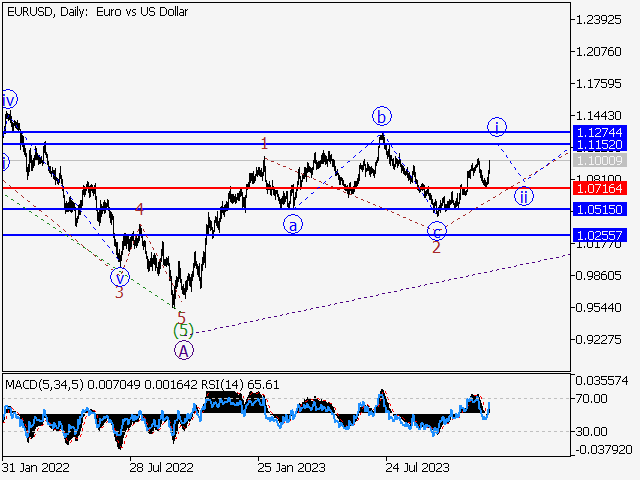Click the RSI(14) 65.61 indicator text
Image resolution: width=640 pixels, height=480 pixels.
[x=240, y=384]
